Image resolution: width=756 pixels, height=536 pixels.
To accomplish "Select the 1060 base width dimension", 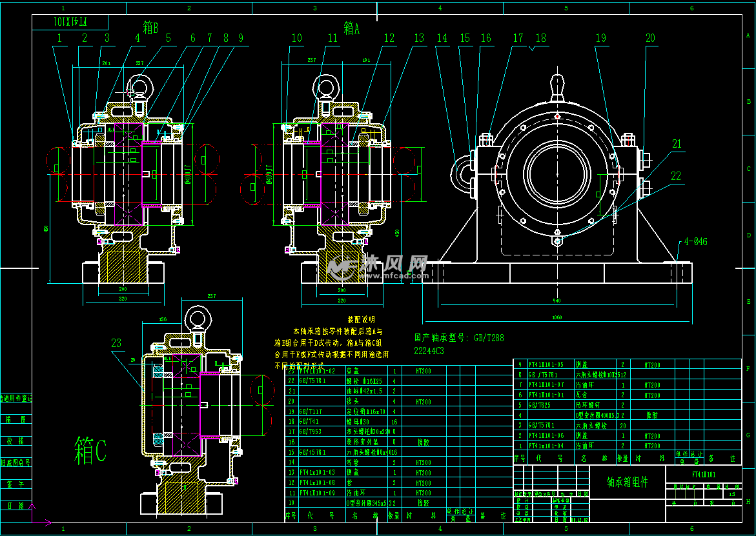I will [x=557, y=317].
